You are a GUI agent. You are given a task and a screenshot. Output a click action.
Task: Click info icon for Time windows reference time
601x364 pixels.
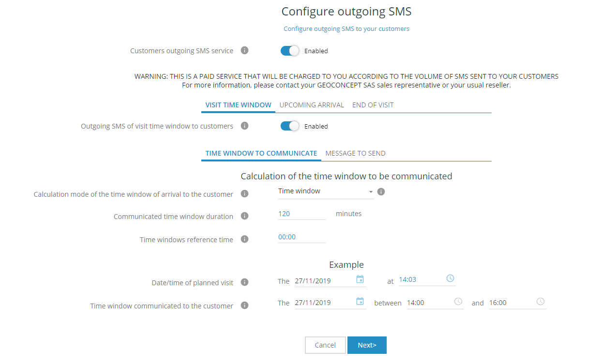245,239
